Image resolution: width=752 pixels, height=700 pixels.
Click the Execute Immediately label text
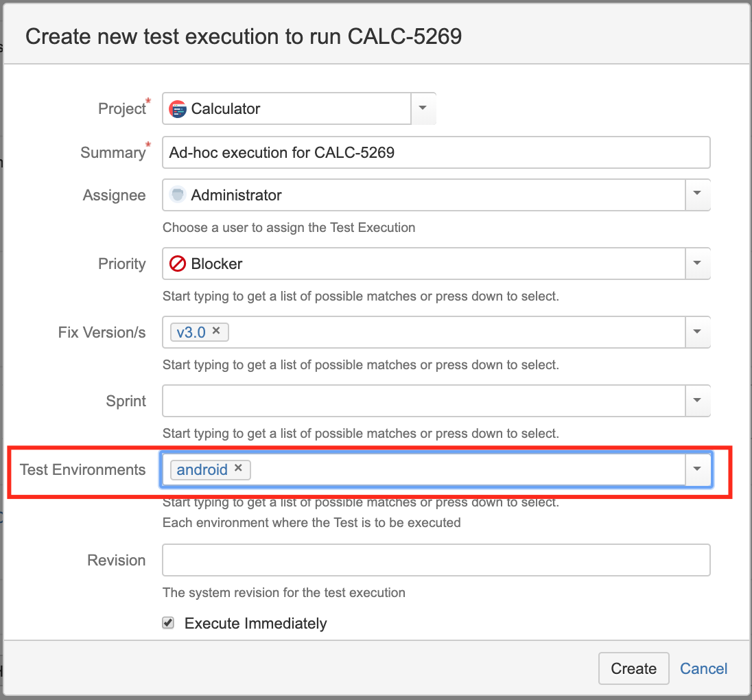coord(256,623)
